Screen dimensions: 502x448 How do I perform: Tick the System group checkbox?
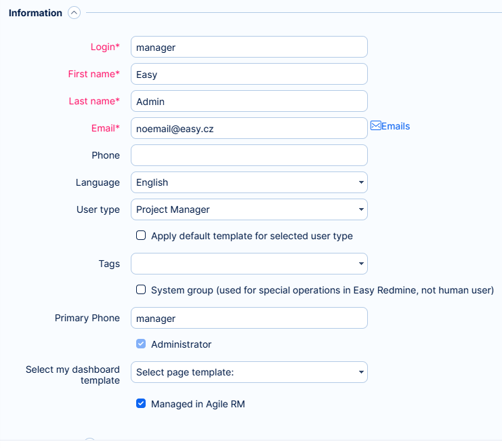[141, 290]
